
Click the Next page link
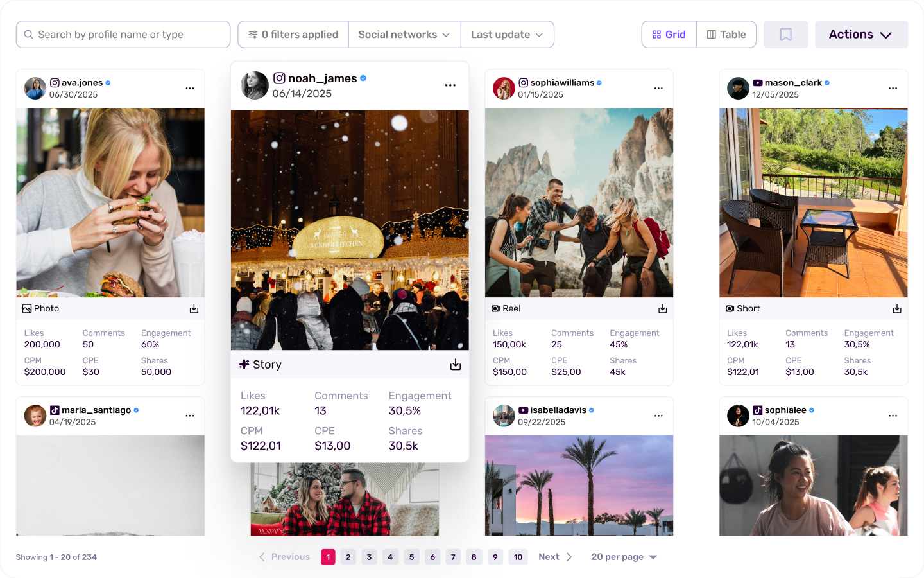click(555, 557)
